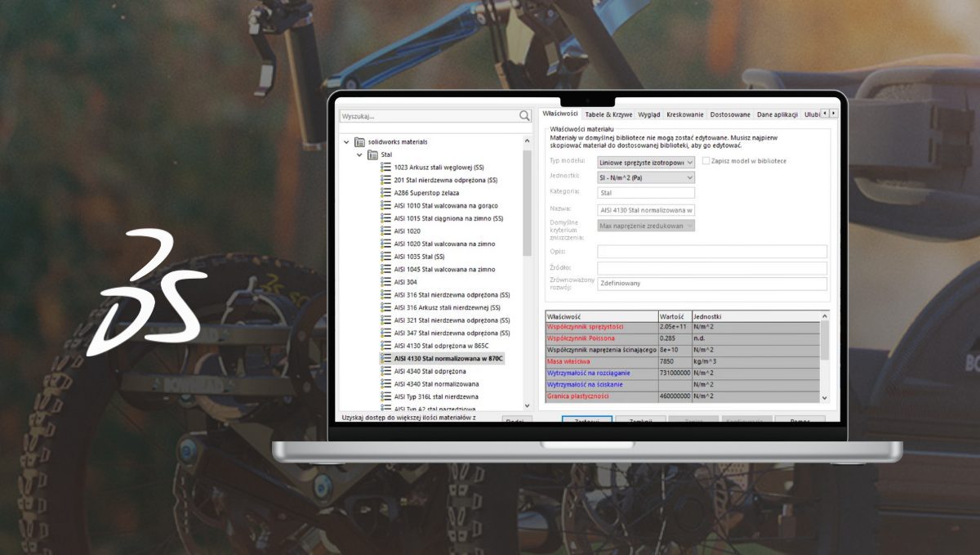Open the Domyślne kryterium zniszczenia dropdown
The height and width of the screenshot is (555, 980).
646,225
